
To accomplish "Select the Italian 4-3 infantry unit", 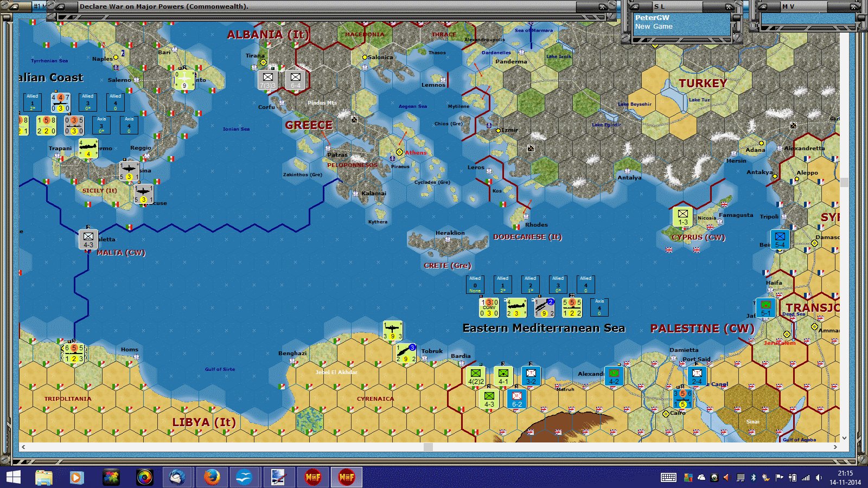I will coord(489,399).
